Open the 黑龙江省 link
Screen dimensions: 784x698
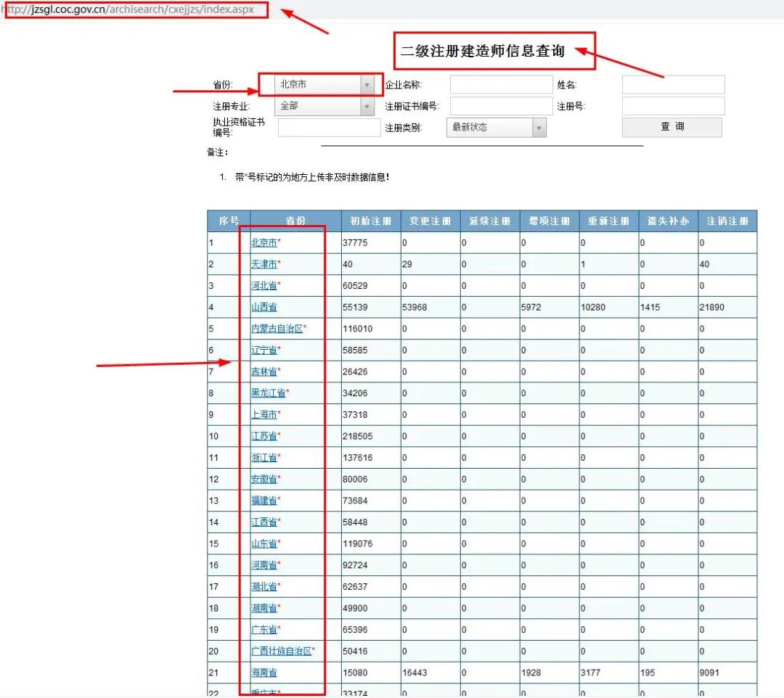[x=269, y=393]
